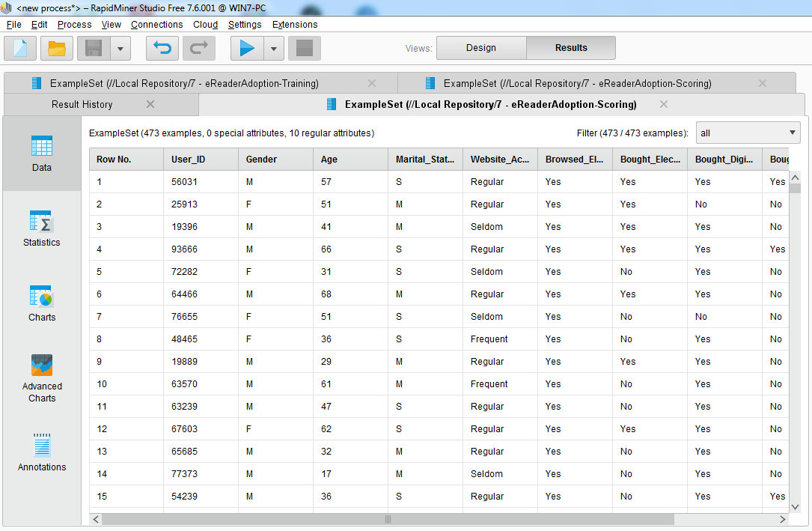
Task: Click the horizontal scrollbar below the table
Action: (387, 519)
